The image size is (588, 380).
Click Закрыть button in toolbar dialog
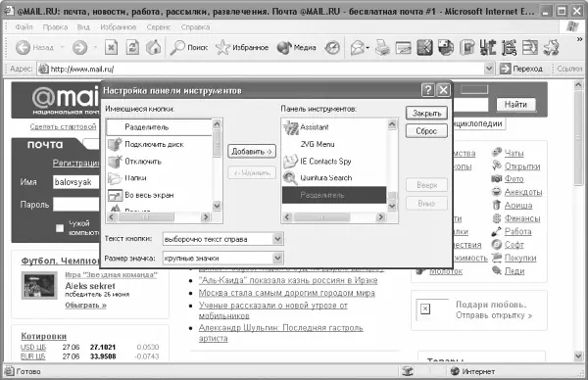point(426,114)
